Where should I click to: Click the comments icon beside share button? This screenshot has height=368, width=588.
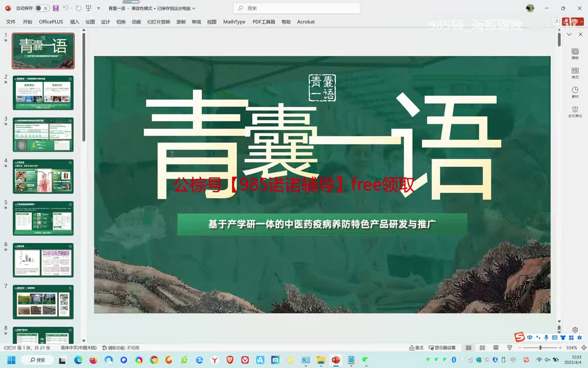tap(555, 22)
